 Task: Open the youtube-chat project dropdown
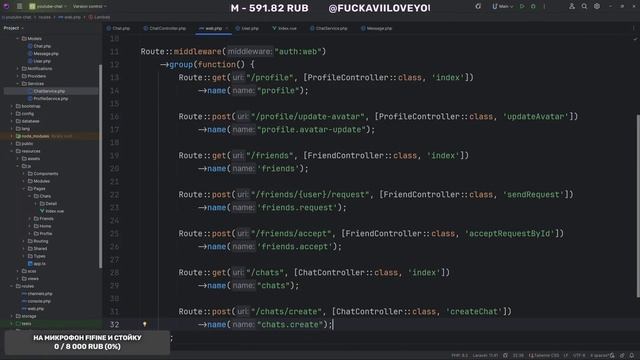48,7
